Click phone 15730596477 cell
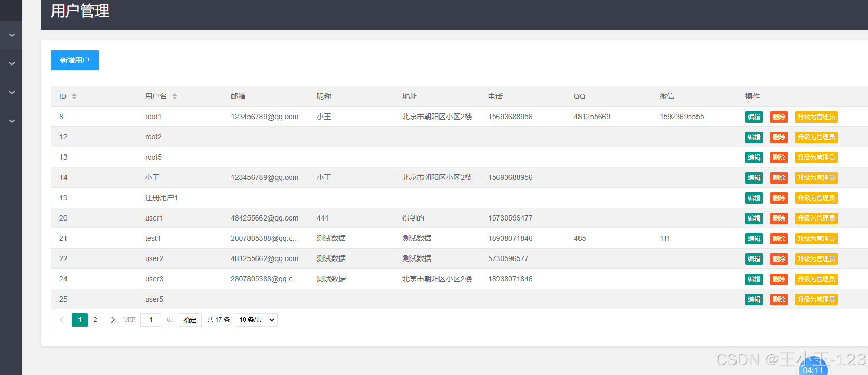868x375 pixels. 510,218
